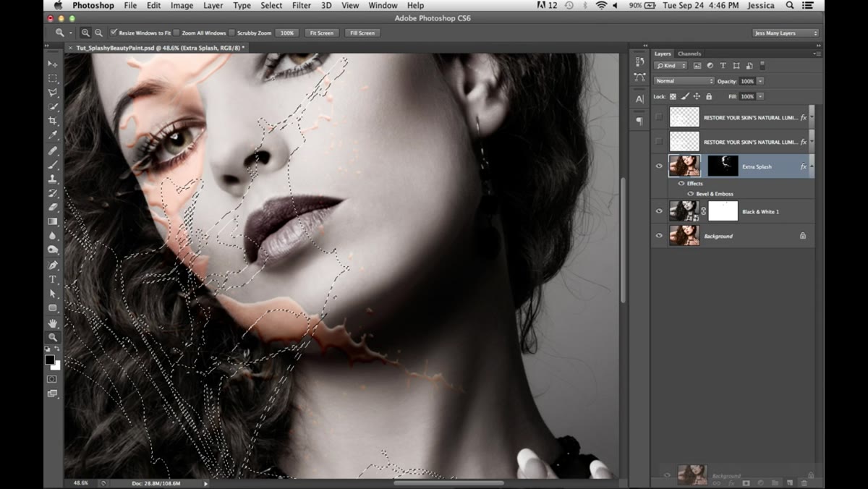Select the Clone Stamp tool
This screenshot has width=868, height=489.
tap(53, 179)
